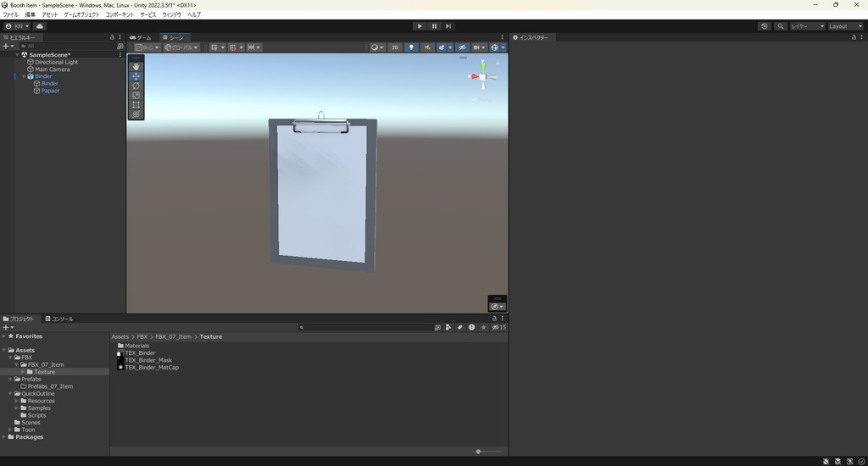
Task: Click the hierarchy add (+) button
Action: (8, 47)
